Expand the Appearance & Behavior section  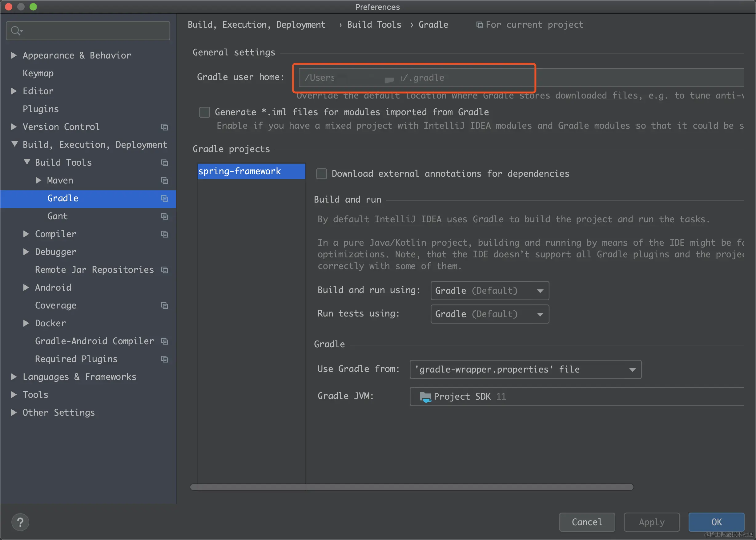[x=14, y=55]
